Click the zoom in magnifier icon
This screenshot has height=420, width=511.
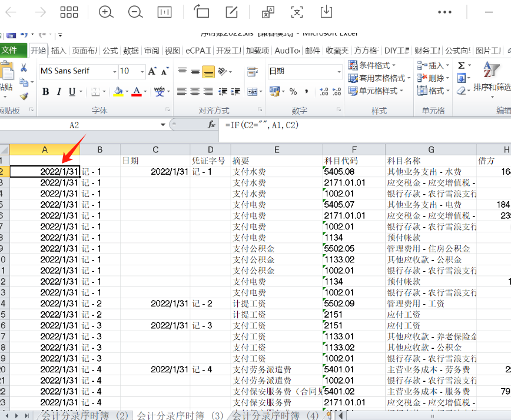click(x=106, y=12)
